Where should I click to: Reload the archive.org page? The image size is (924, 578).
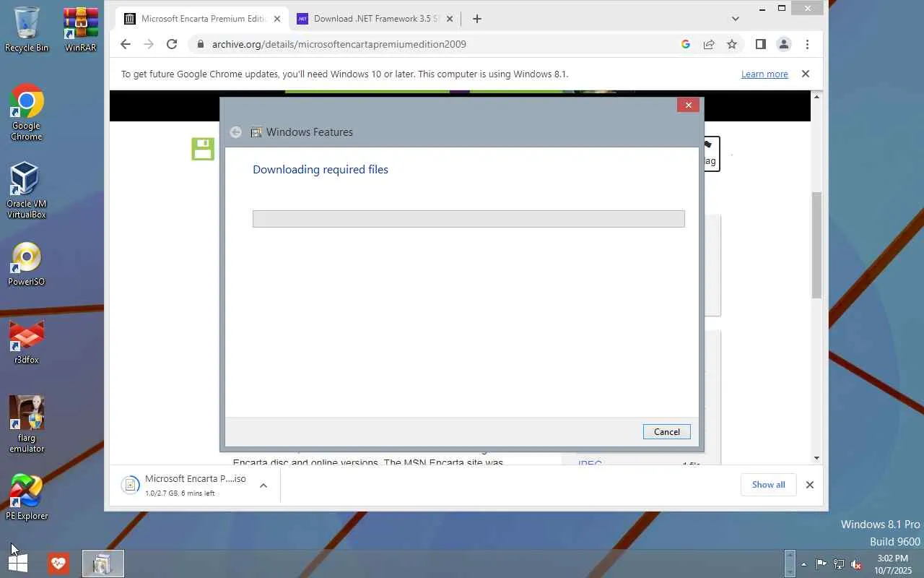point(172,44)
